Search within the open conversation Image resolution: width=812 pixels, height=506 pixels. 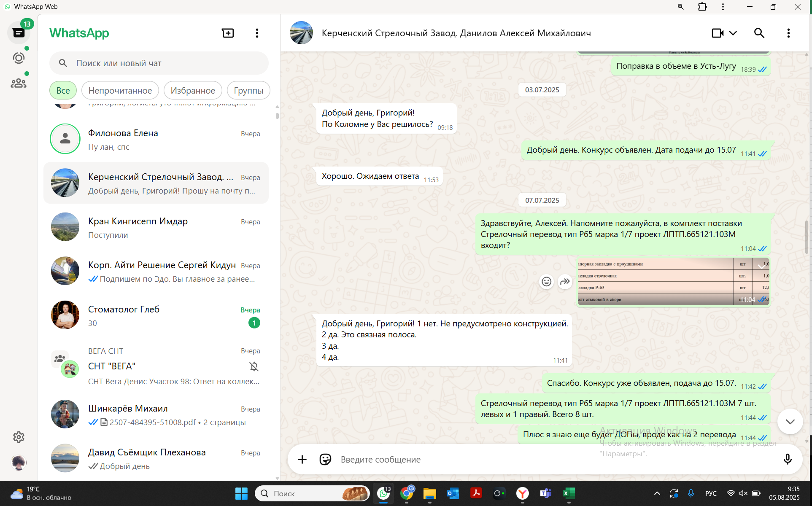click(759, 33)
